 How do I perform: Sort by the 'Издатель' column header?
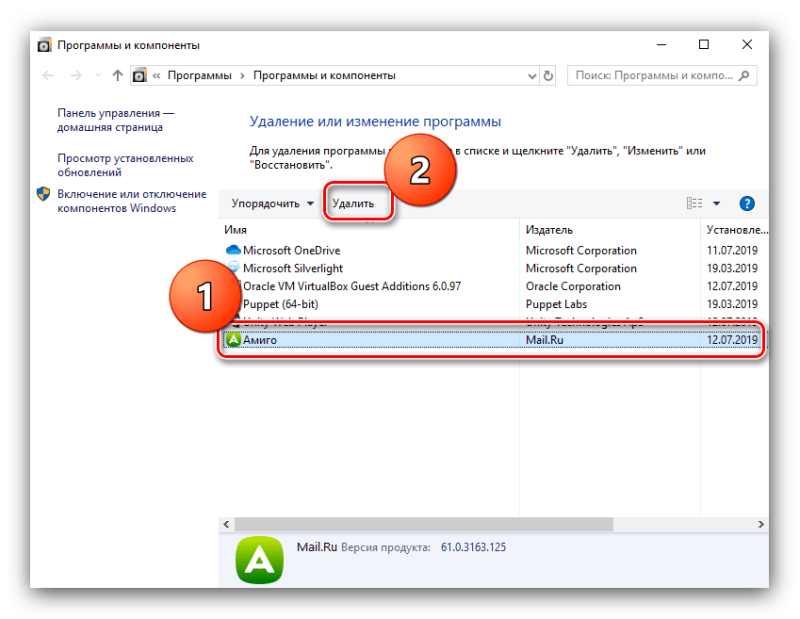(549, 230)
